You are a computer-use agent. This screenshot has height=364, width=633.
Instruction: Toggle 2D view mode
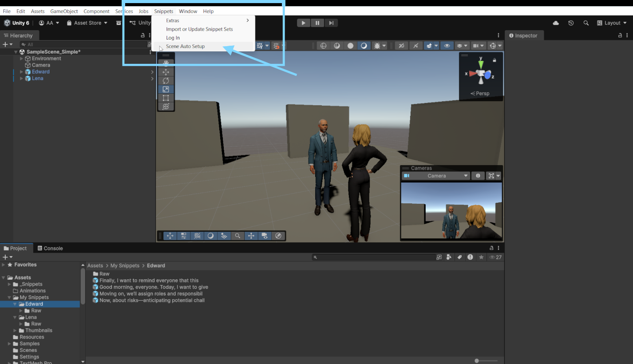(401, 46)
